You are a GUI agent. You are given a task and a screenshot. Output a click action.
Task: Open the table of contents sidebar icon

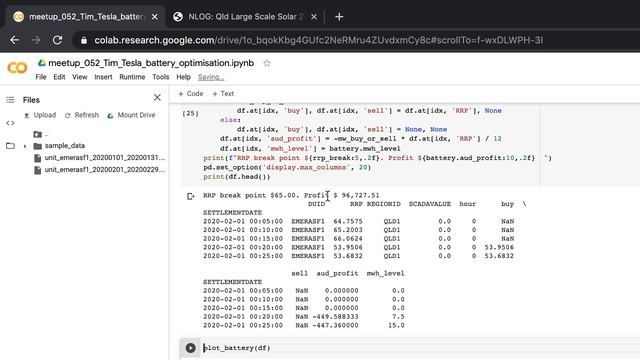10,100
